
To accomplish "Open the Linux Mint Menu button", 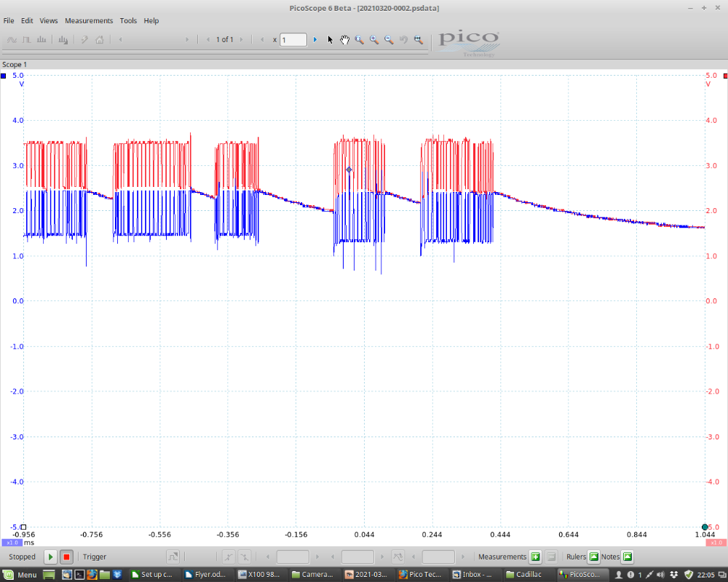I will [20, 575].
